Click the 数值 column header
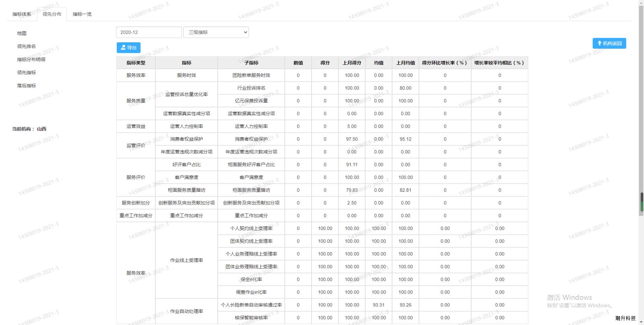Viewport: 644px width, 325px height. [x=298, y=63]
